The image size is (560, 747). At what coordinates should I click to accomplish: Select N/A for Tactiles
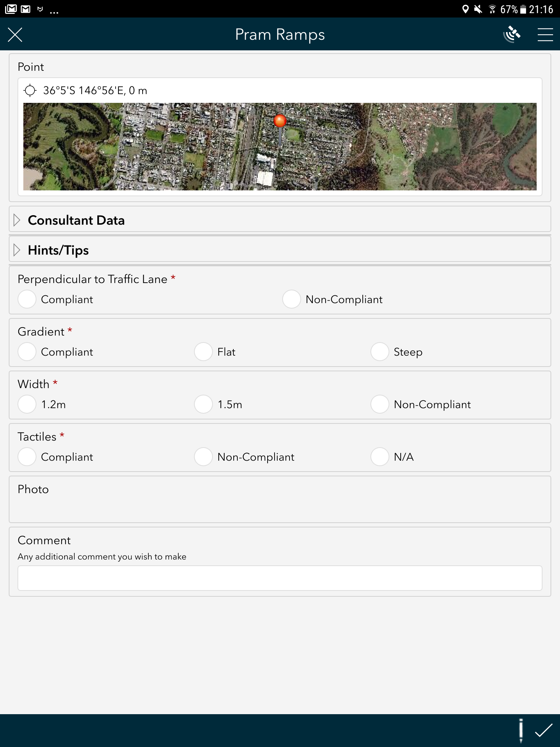(x=392, y=457)
